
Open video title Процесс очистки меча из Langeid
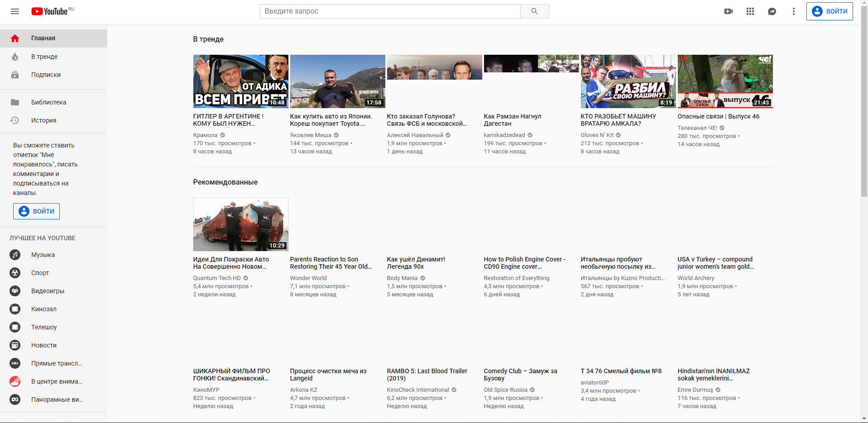click(328, 375)
